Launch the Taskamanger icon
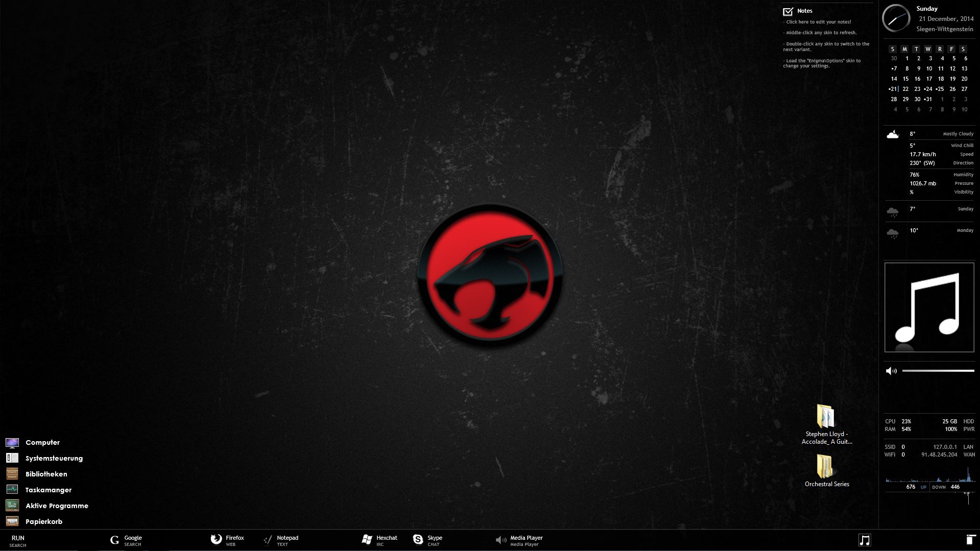This screenshot has width=980, height=551. pyautogui.click(x=12, y=490)
